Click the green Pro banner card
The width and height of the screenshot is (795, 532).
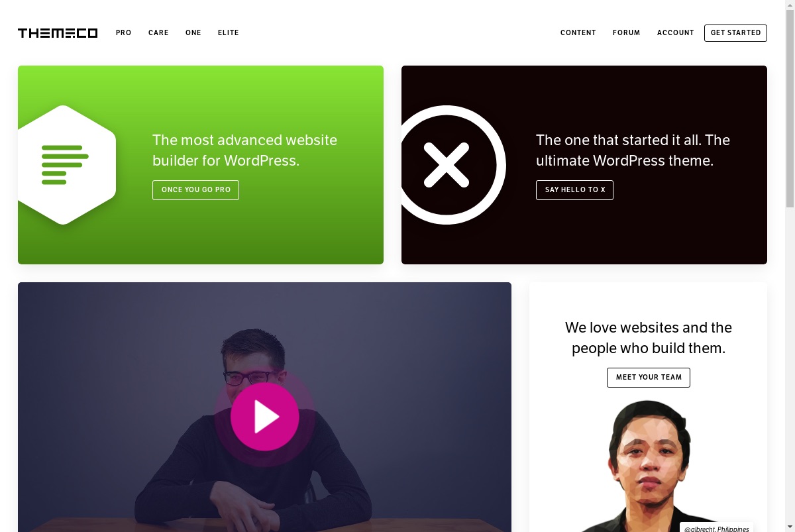pyautogui.click(x=201, y=165)
